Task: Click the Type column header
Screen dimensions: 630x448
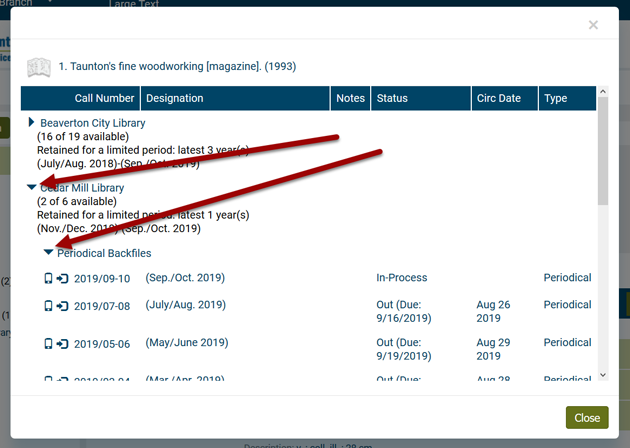Action: pos(567,98)
